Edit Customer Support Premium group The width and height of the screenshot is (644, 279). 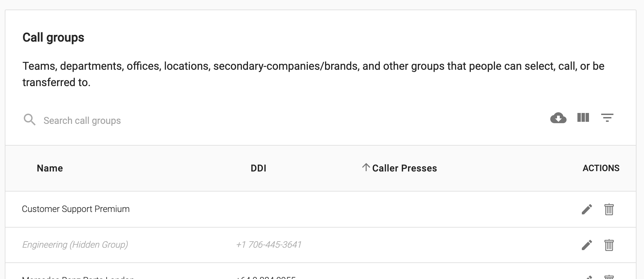click(587, 209)
